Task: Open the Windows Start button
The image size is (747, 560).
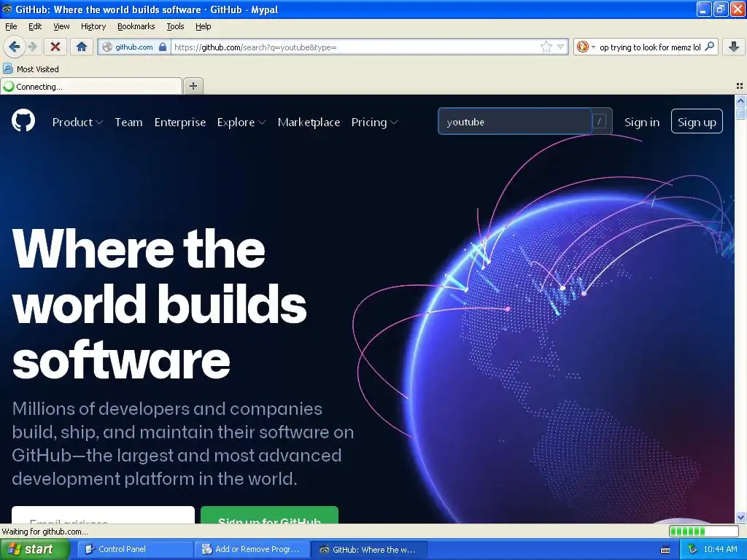Action: click(x=34, y=550)
